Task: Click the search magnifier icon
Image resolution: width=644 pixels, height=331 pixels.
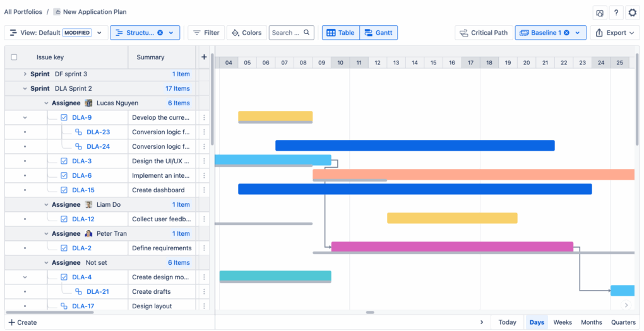Action: (x=306, y=32)
